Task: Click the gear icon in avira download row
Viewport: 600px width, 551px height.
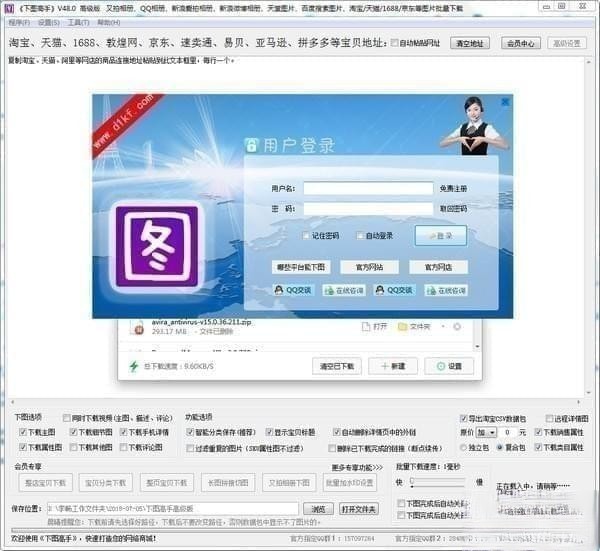Action: [457, 326]
